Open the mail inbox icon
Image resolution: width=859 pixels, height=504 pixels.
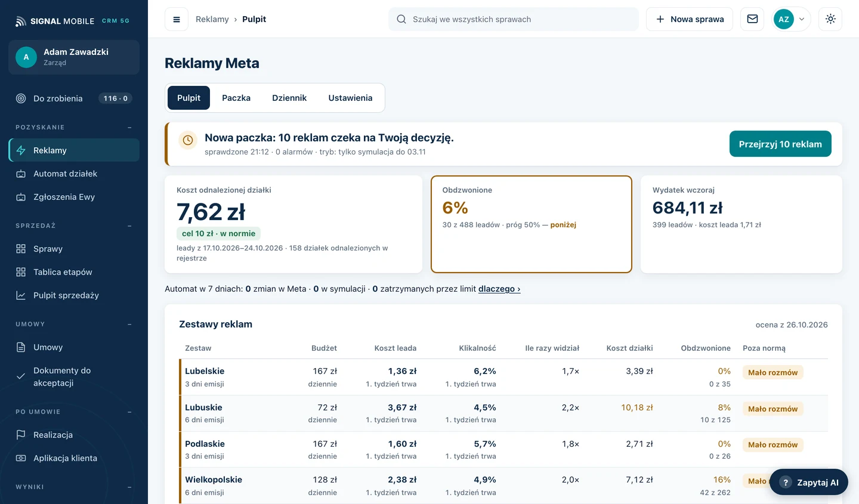[752, 19]
